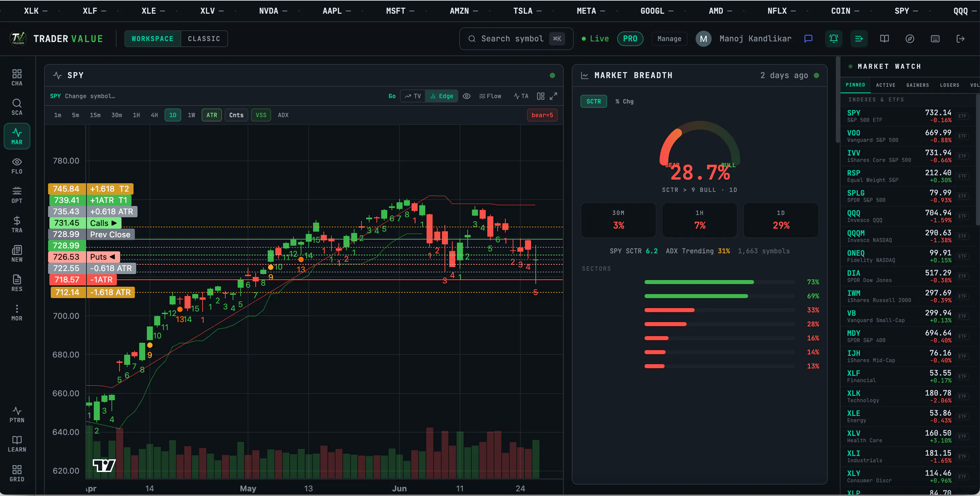980x496 pixels.
Task: Open the book guide icon in header
Action: coord(885,38)
